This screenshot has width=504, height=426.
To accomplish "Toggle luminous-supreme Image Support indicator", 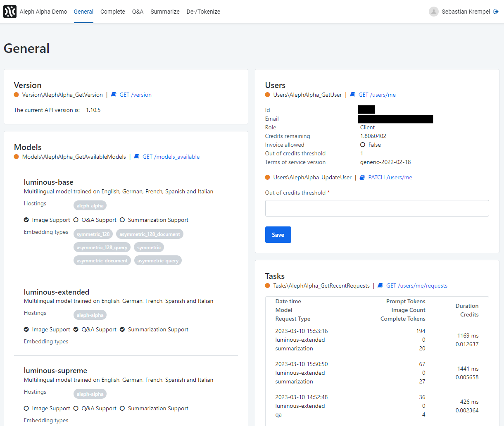I will [26, 408].
